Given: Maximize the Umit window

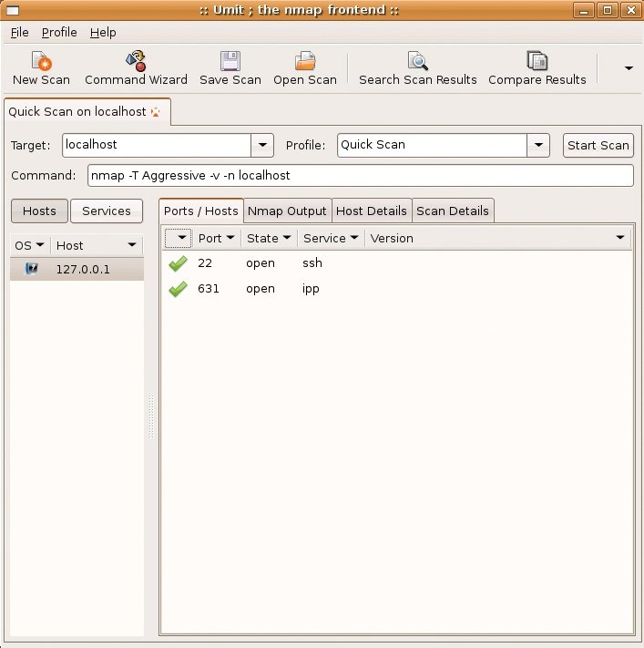Looking at the screenshot, I should click(608, 10).
